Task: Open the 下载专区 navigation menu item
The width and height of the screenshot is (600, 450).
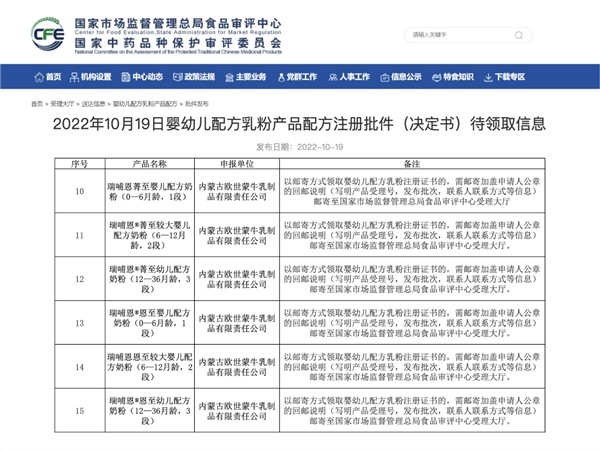Action: tap(510, 77)
